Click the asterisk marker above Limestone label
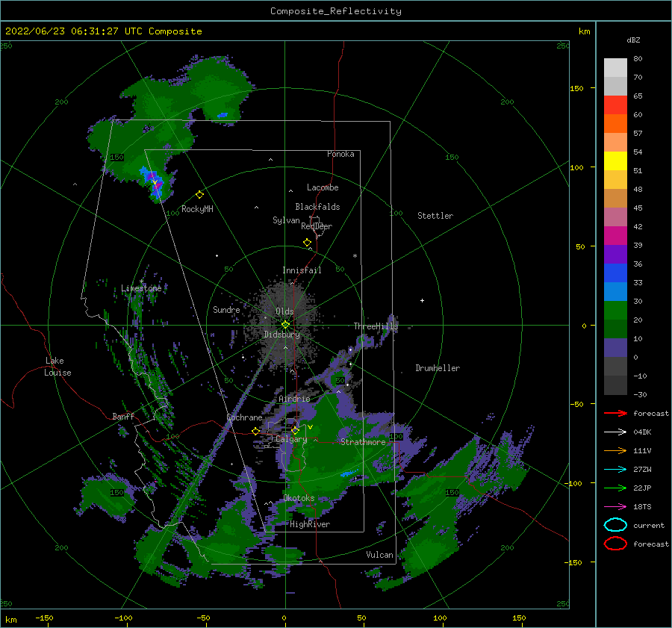This screenshot has width=672, height=628. click(141, 282)
